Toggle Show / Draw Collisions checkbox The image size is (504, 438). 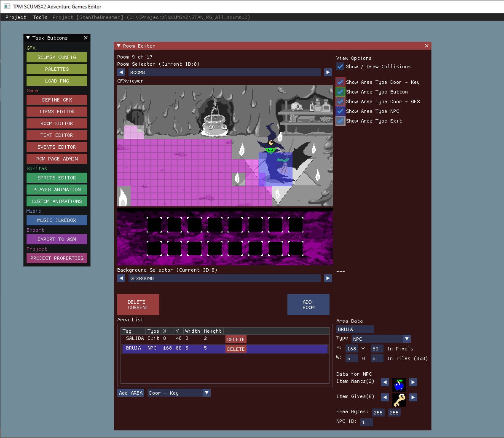click(x=340, y=67)
